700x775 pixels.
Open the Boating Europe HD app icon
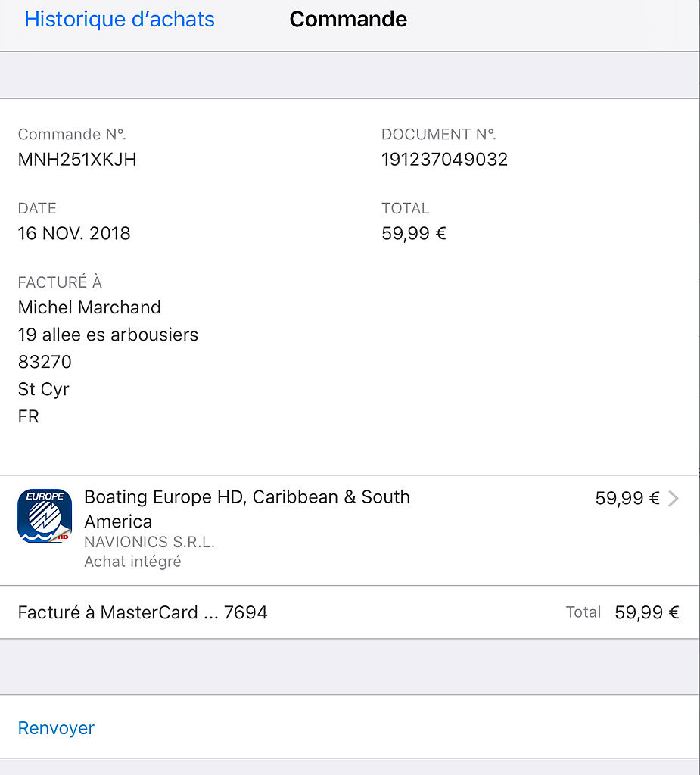[x=45, y=516]
